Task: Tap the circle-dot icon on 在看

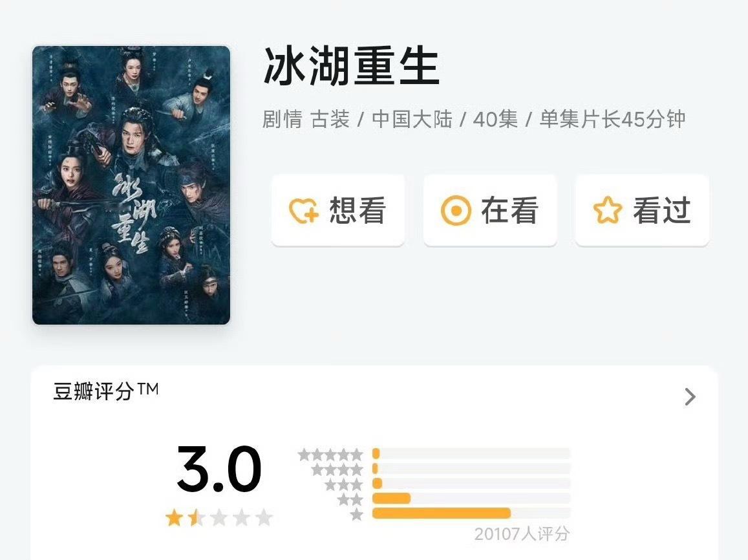Action: 455,211
